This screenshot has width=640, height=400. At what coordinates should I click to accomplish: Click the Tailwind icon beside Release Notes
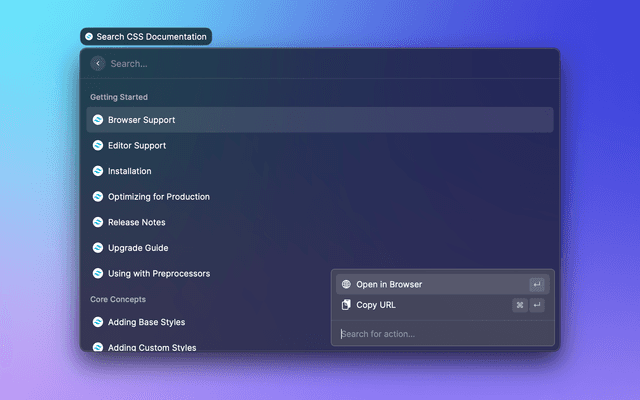click(x=98, y=222)
